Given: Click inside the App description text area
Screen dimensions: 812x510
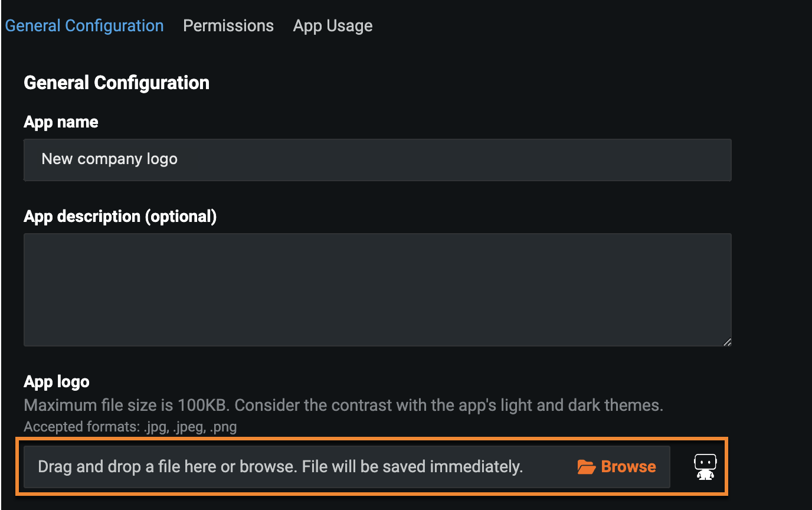Looking at the screenshot, I should click(x=378, y=289).
